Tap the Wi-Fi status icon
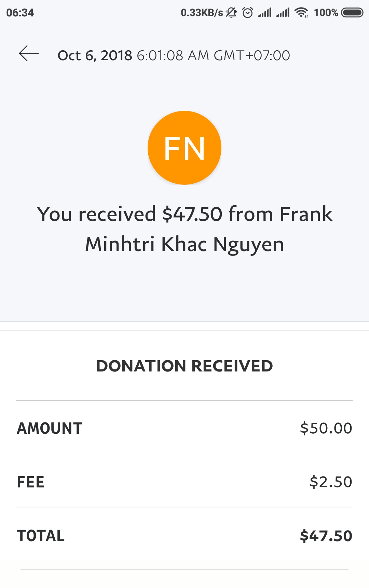The width and height of the screenshot is (369, 588). point(301,13)
